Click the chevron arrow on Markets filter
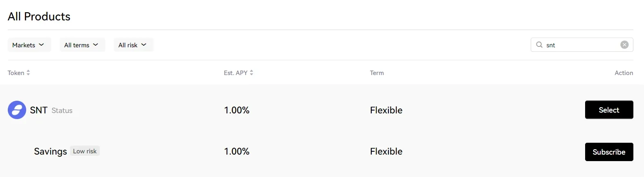 click(41, 45)
